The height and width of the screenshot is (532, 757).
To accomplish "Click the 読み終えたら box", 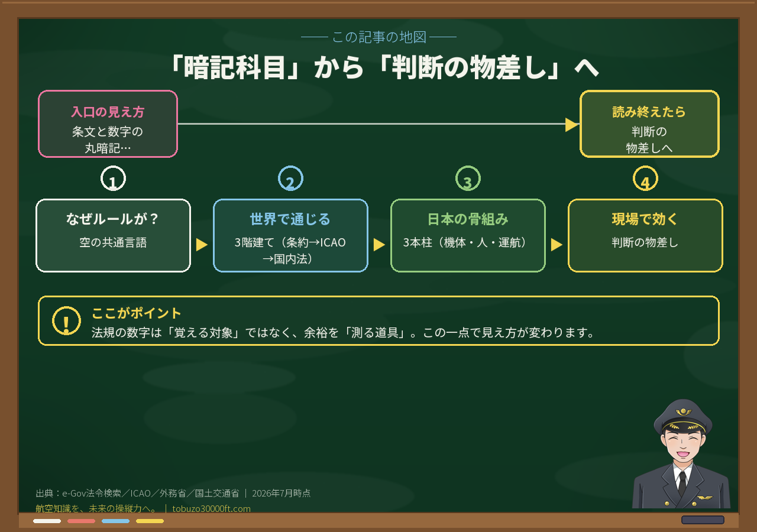I will pyautogui.click(x=649, y=124).
